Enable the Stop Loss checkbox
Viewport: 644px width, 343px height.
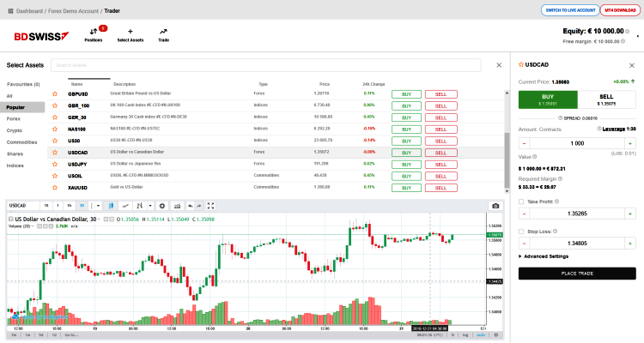pyautogui.click(x=521, y=232)
